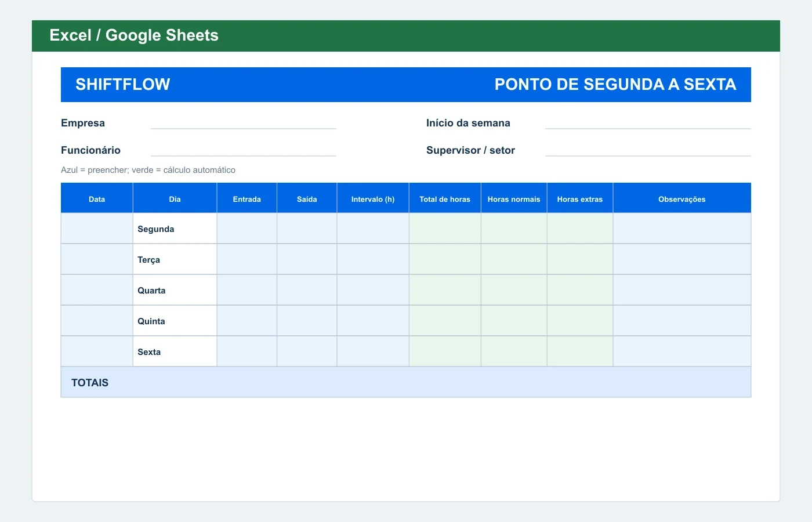Screen dimensions: 812x522
Task: Click the Azul = preencher legend note
Action: (x=148, y=170)
